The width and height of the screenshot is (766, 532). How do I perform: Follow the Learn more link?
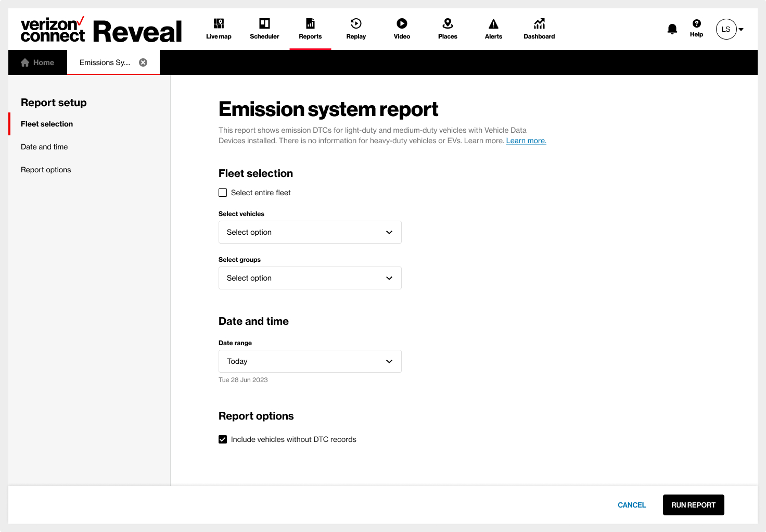526,141
